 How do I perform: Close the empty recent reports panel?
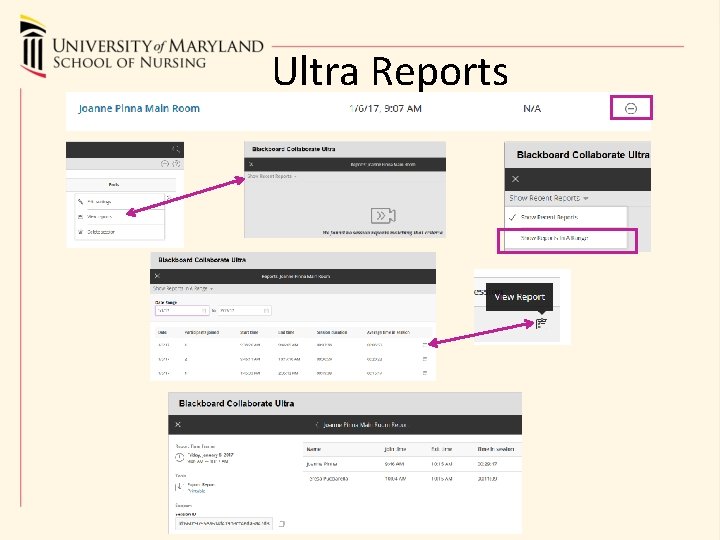pyautogui.click(x=251, y=164)
